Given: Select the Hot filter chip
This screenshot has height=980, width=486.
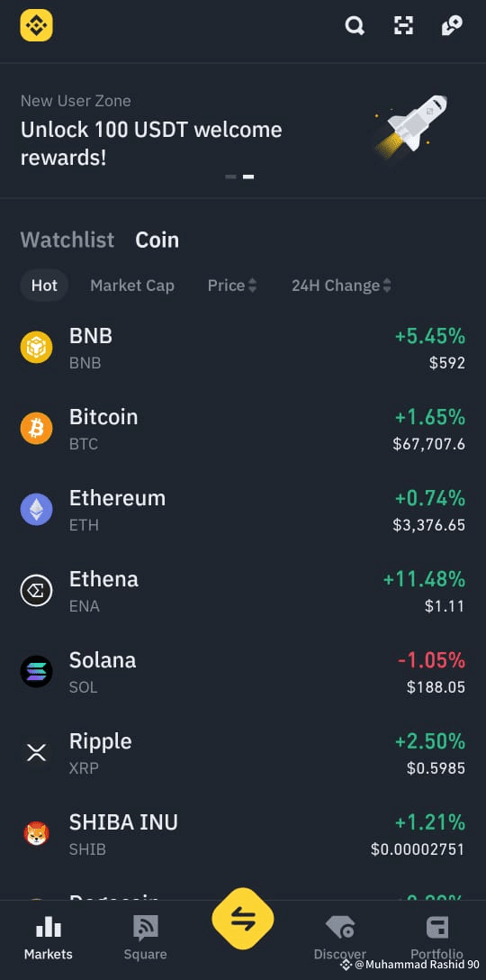Looking at the screenshot, I should (44, 286).
